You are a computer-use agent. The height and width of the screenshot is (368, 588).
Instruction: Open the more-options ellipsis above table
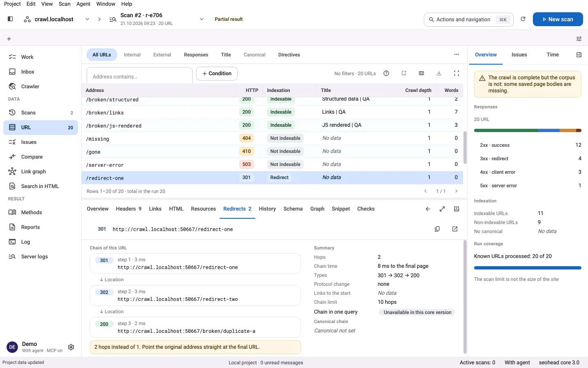coord(457,54)
